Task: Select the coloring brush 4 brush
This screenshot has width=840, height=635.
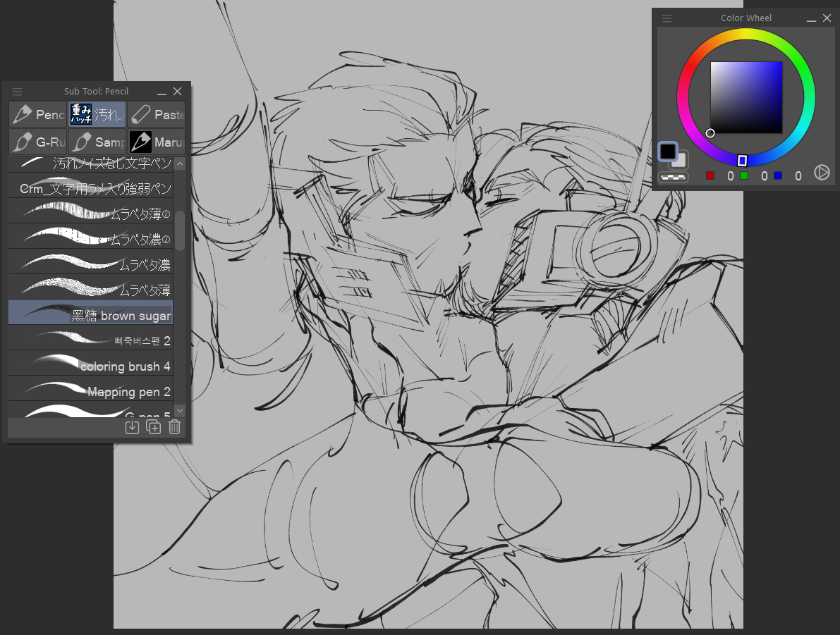Action: (x=90, y=366)
